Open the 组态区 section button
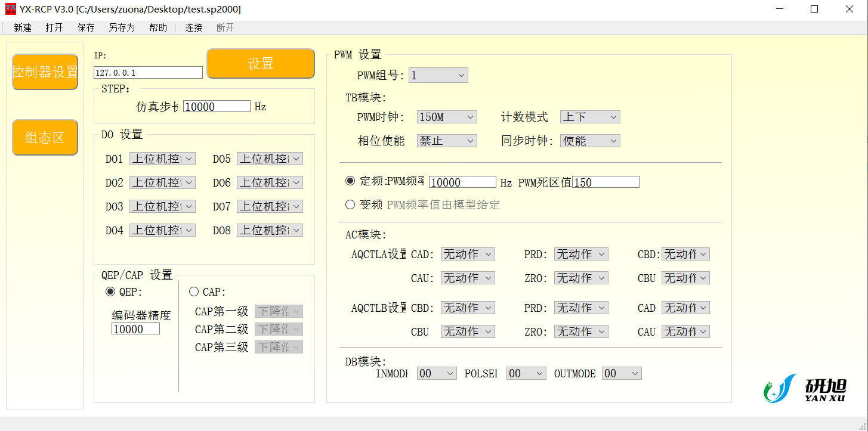Image resolution: width=868 pixels, height=431 pixels. 45,137
